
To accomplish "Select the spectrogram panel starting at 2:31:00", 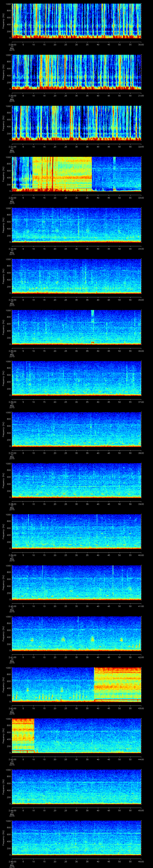I will point(77,123).
